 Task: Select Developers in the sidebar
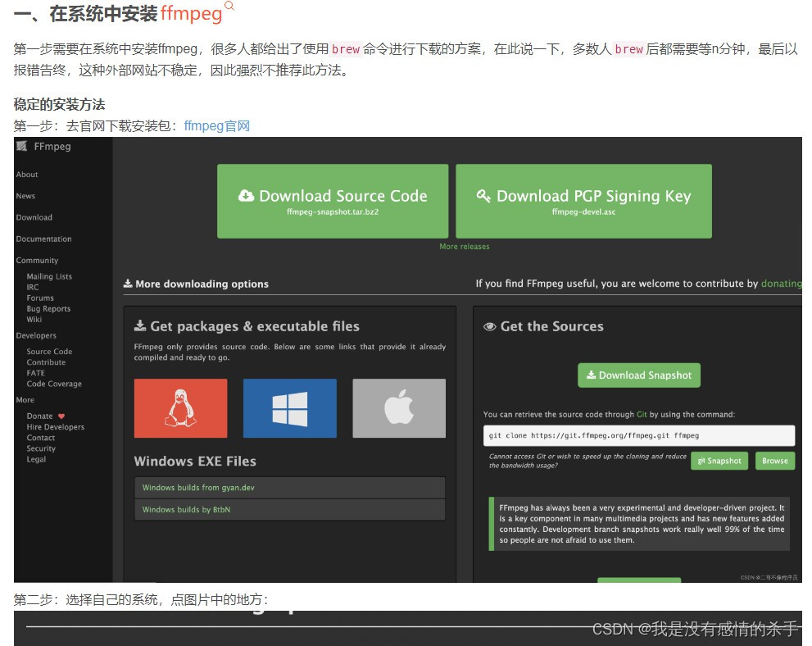coord(36,335)
